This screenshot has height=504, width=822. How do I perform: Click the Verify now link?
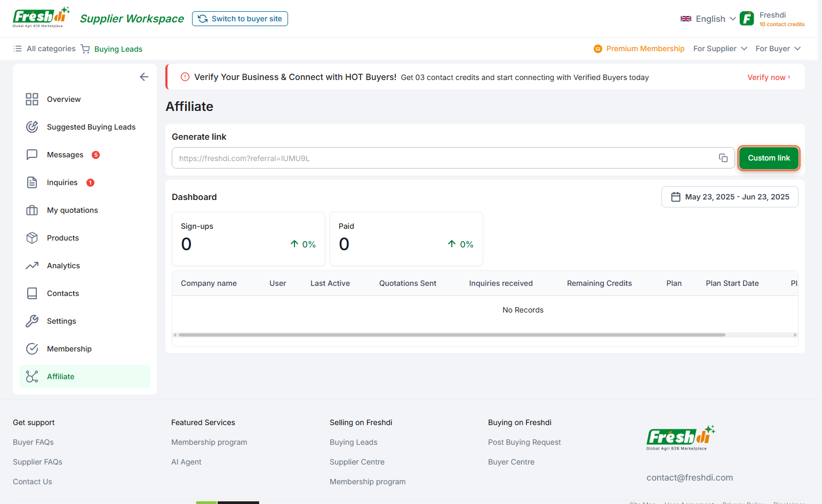coord(769,77)
